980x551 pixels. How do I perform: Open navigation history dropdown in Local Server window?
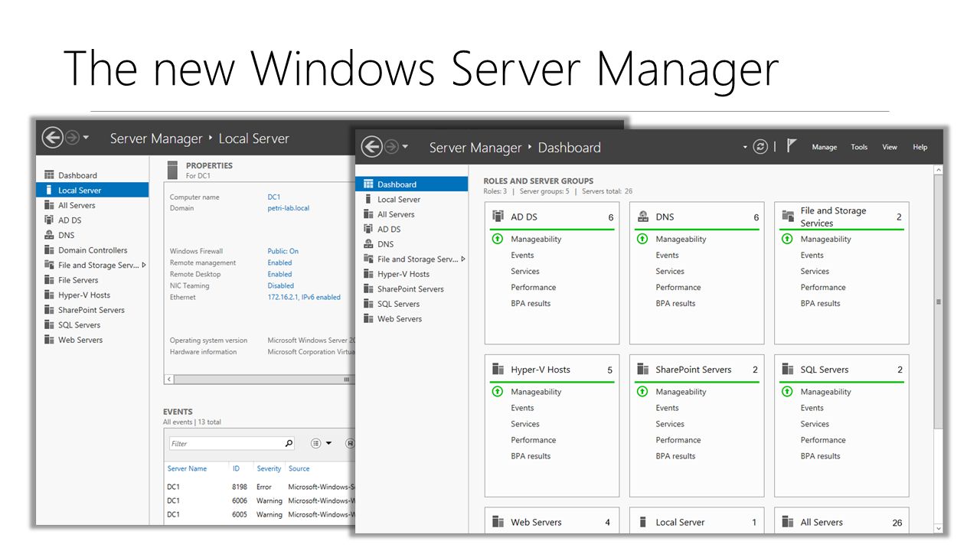[85, 138]
